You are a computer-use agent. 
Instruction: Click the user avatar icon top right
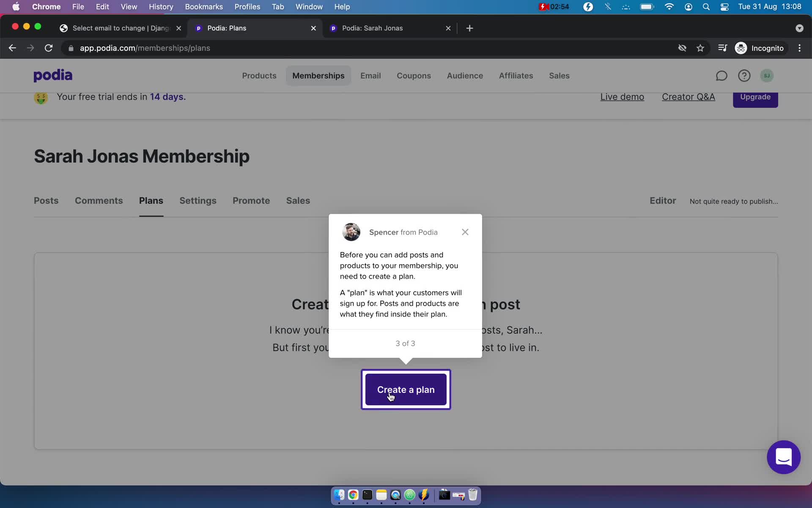coord(767,75)
